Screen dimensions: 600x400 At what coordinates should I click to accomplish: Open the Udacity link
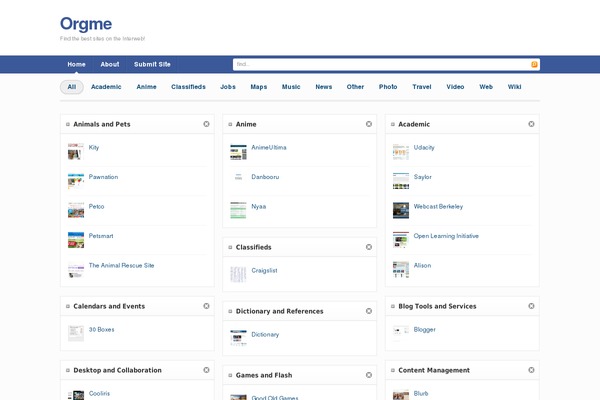pos(424,147)
